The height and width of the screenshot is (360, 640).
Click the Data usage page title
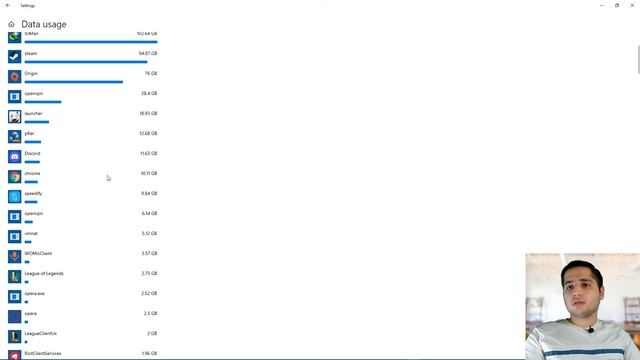pos(44,24)
